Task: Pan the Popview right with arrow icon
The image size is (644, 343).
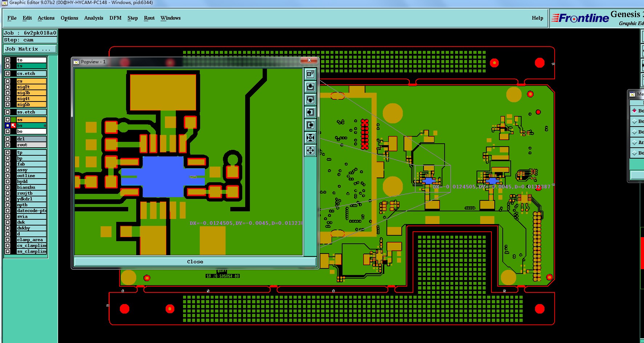Action: click(310, 125)
